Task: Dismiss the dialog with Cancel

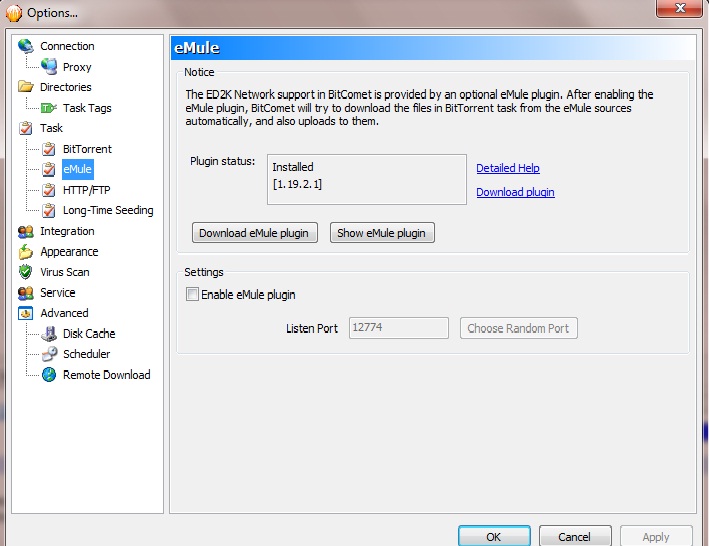Action: click(575, 537)
